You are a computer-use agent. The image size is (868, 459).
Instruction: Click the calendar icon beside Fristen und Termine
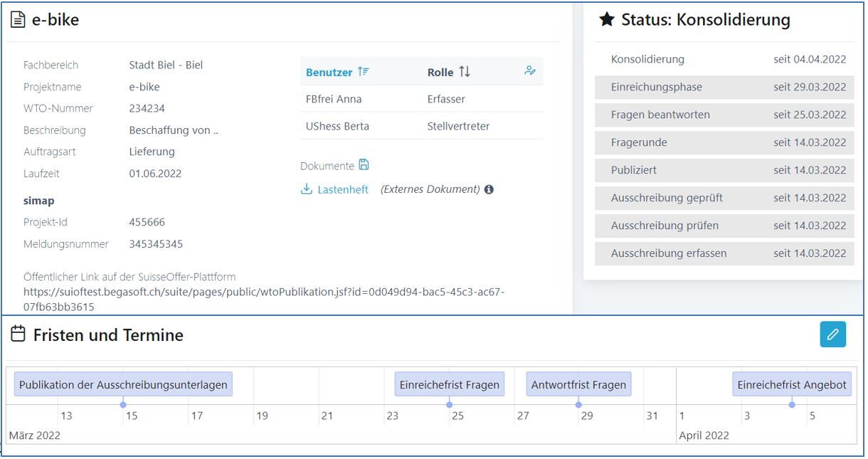tap(18, 334)
